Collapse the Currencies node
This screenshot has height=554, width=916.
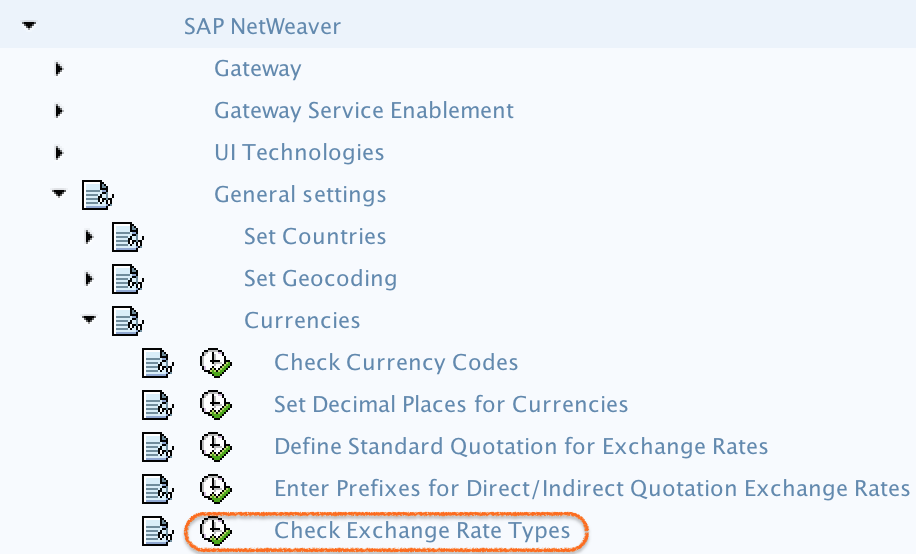[89, 319]
